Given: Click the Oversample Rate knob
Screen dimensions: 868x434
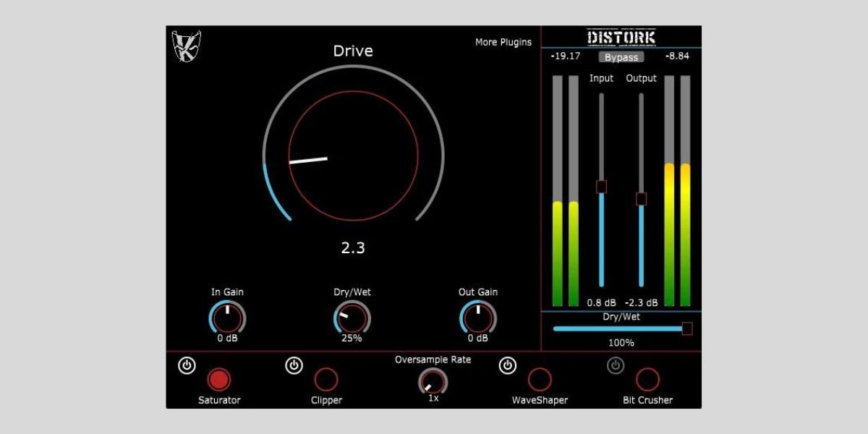Looking at the screenshot, I should pyautogui.click(x=433, y=381).
